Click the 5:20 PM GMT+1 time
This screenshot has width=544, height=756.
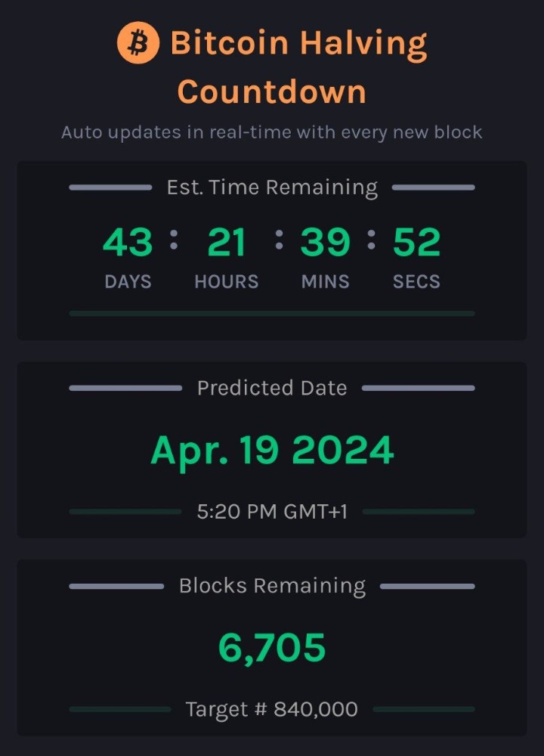[x=272, y=512]
